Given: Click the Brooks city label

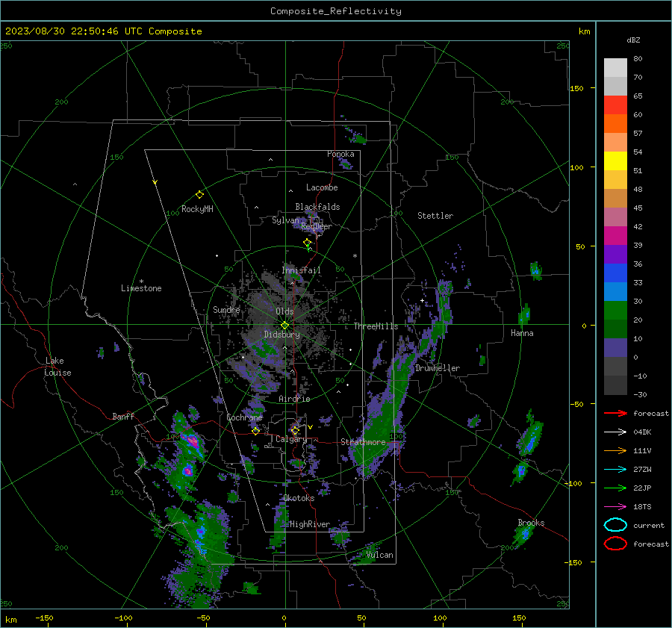Looking at the screenshot, I should tap(531, 523).
